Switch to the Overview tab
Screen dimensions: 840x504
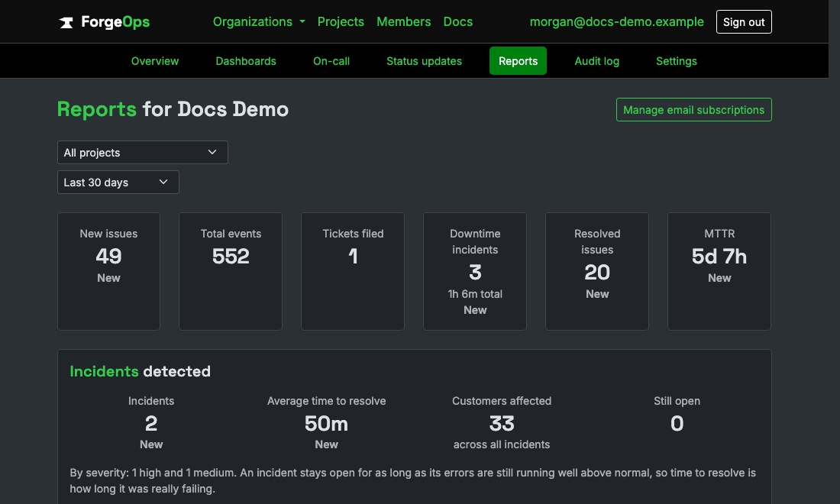[155, 61]
